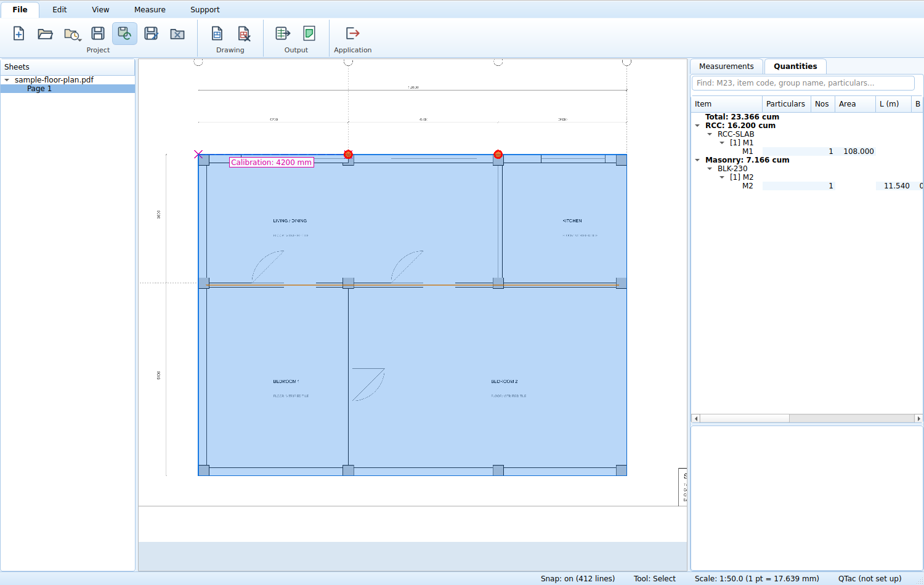Collapse the RCC-SLAB node
Screen dimensions: 924x585
(x=710, y=134)
